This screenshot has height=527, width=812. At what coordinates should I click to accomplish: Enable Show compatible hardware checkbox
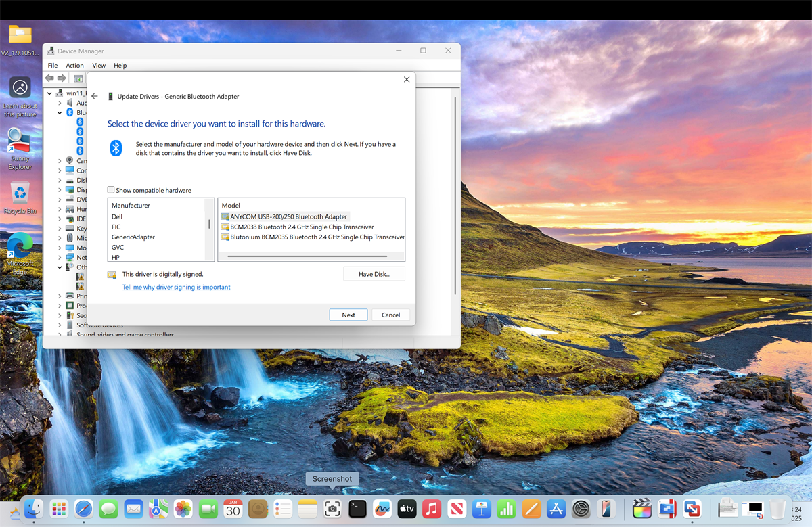point(111,190)
